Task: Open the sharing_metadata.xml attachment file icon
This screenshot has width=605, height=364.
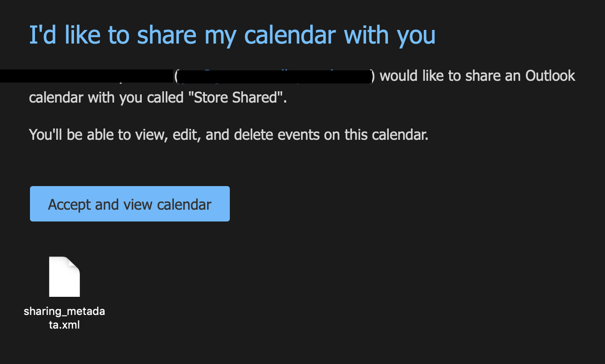Action: pos(64,277)
